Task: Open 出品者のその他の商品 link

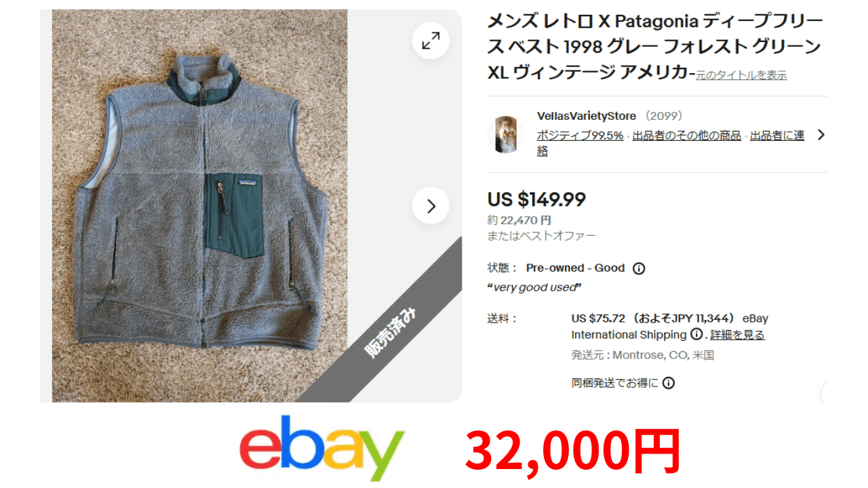Action: tap(687, 135)
